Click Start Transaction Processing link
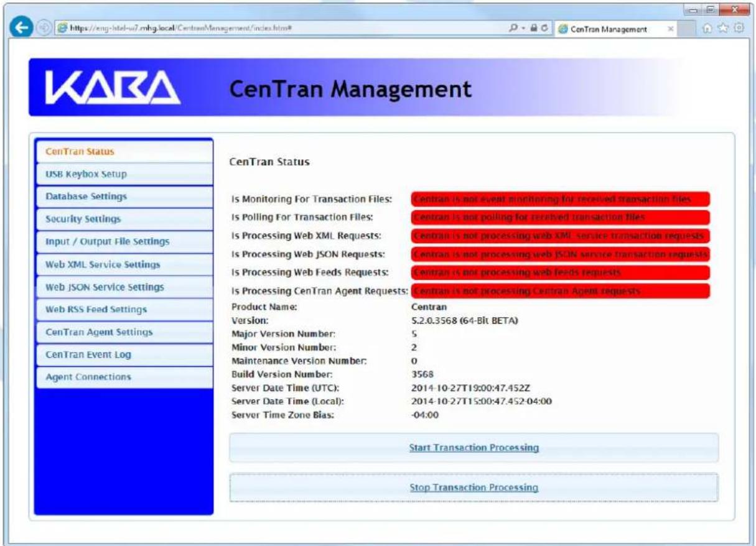Screen dimensions: 756x546 [474, 447]
